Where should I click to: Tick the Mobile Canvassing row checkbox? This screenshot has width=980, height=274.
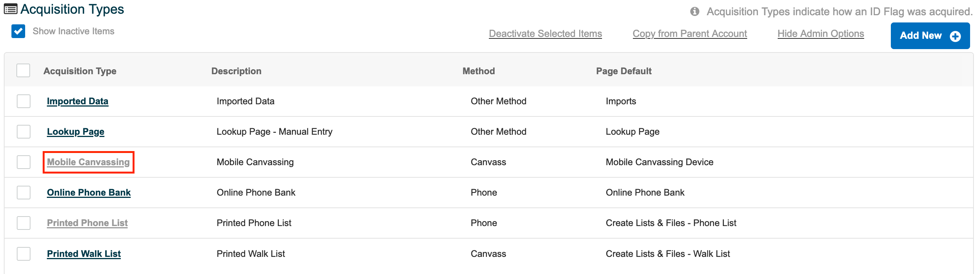coord(24,162)
